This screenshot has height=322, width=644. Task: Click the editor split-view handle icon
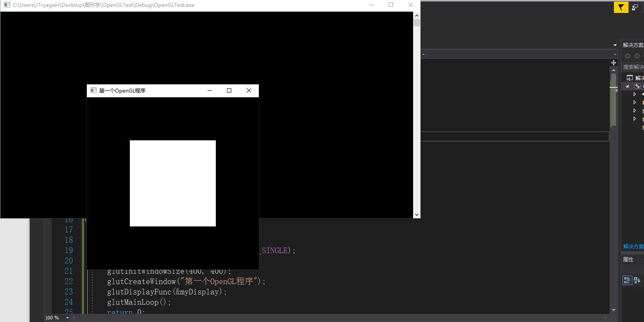click(x=613, y=63)
